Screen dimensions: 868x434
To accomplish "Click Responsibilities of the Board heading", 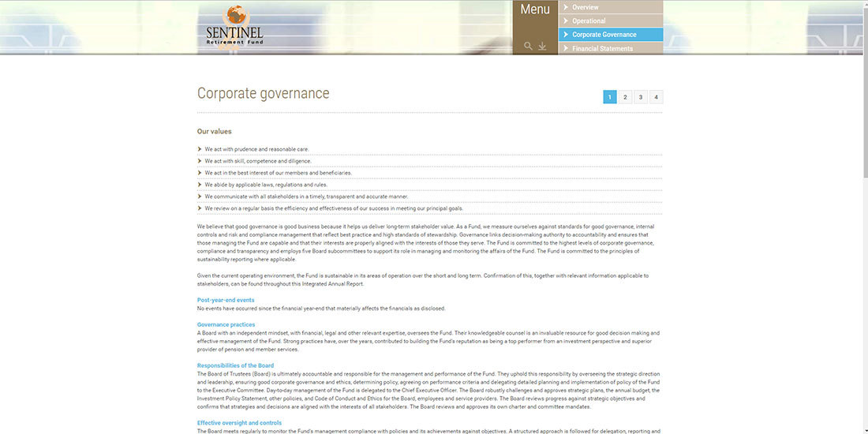I will [235, 365].
